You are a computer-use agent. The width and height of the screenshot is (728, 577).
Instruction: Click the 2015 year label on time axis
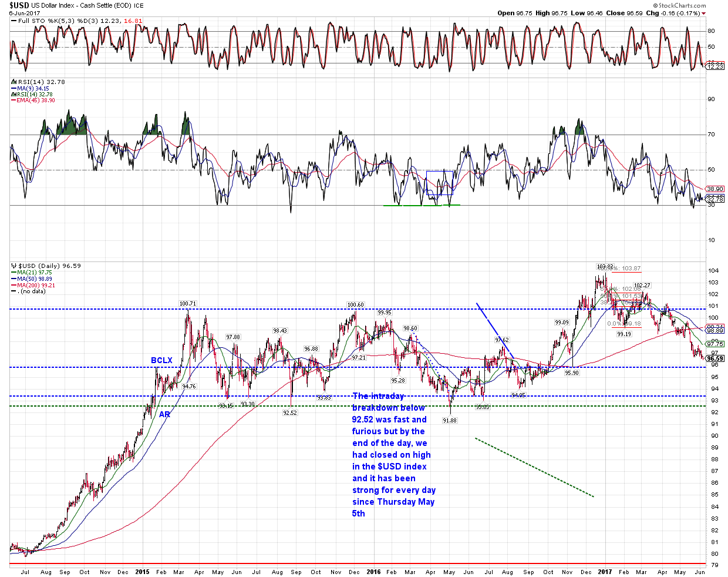coord(142,572)
